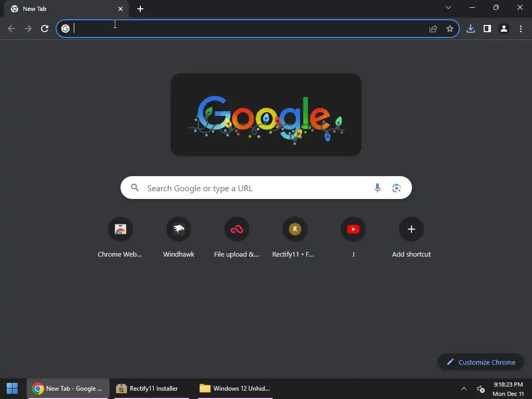The height and width of the screenshot is (399, 532).
Task: Share this page from the address bar
Action: [433, 29]
